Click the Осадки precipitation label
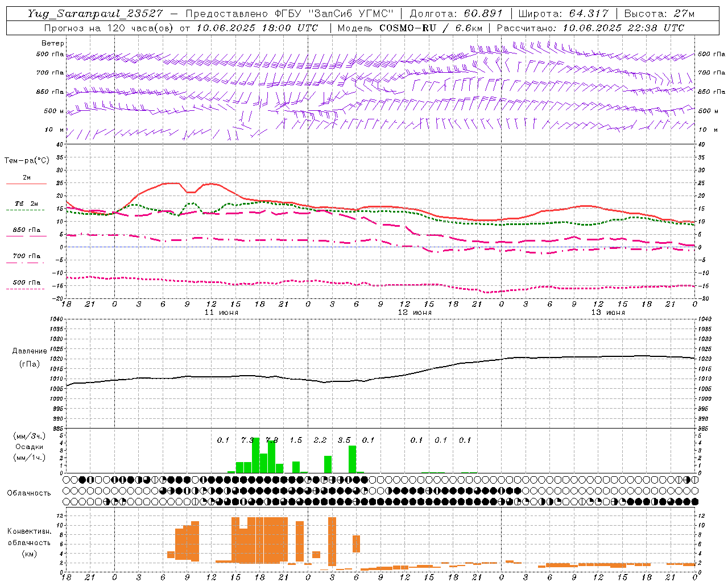Viewport: 728px width, 582px height. coord(29,447)
